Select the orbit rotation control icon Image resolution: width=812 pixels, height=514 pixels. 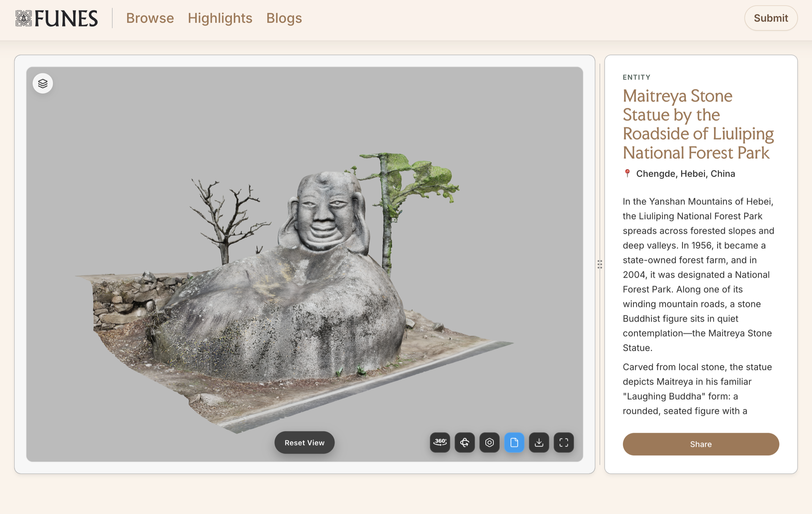465,442
